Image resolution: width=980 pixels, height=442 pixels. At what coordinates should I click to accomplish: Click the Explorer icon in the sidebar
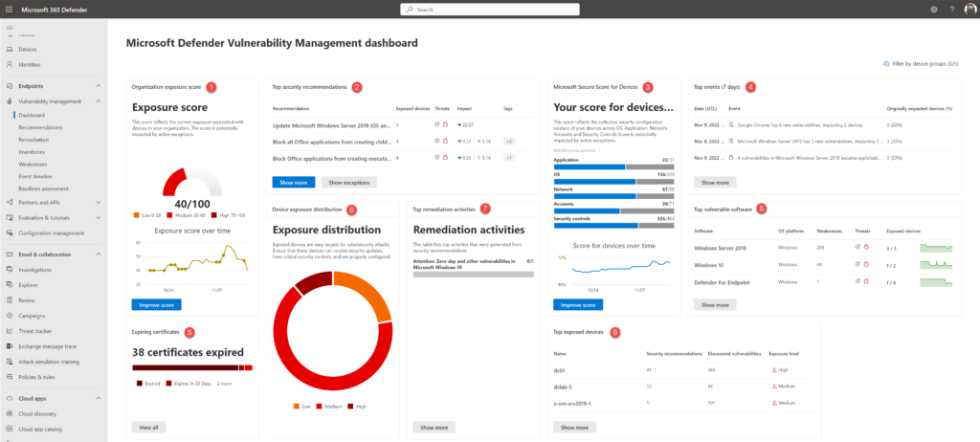10,285
